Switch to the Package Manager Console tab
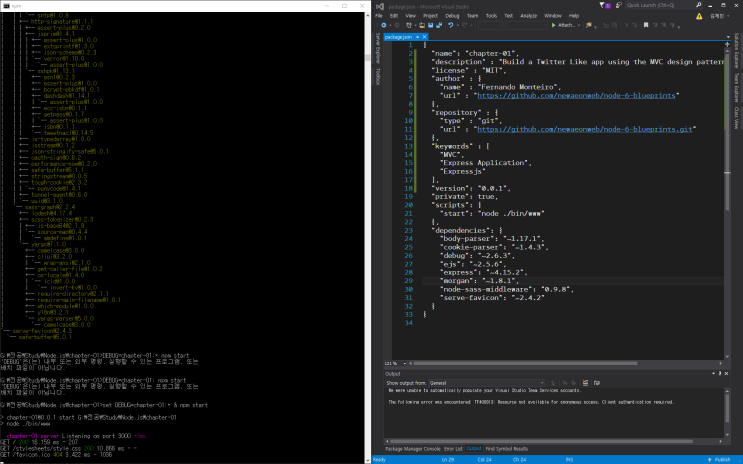This screenshot has width=743, height=464. pyautogui.click(x=413, y=449)
